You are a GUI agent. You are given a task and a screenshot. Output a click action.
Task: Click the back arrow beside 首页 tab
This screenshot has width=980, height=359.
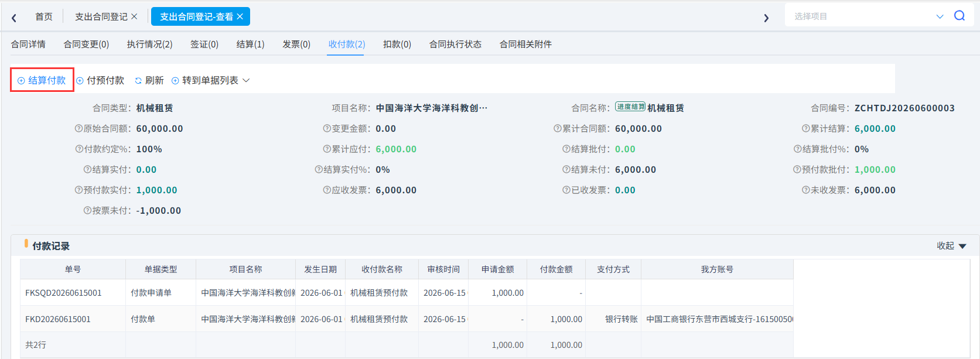(14, 18)
